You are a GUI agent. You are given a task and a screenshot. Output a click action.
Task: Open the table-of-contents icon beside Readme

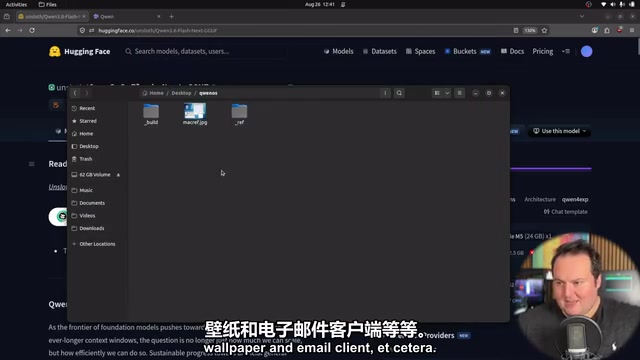pos(31,164)
